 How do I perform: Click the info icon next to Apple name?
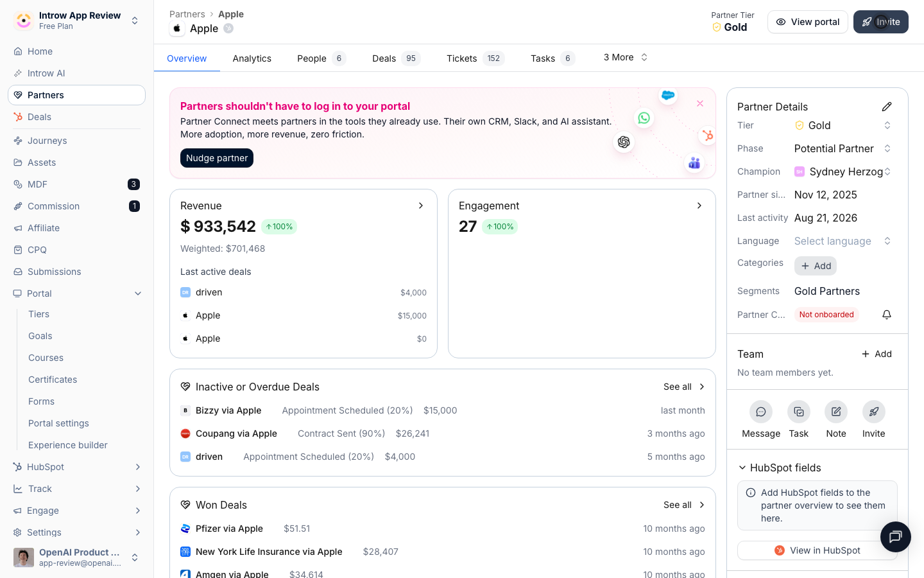228,28
